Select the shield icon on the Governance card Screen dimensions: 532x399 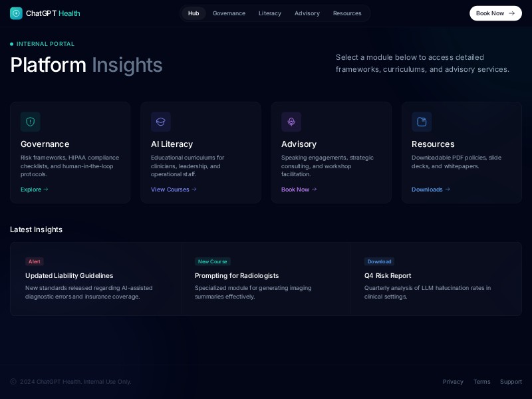[31, 122]
